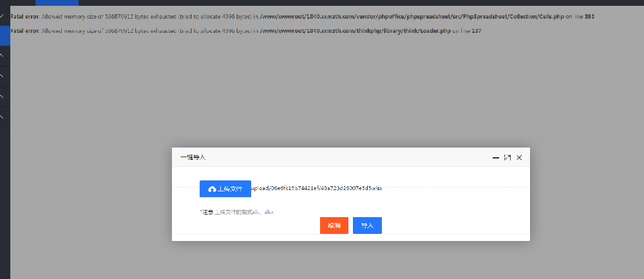The image size is (644, 279).
Task: Switch to the blue active top tab
Action: (x=57, y=3)
